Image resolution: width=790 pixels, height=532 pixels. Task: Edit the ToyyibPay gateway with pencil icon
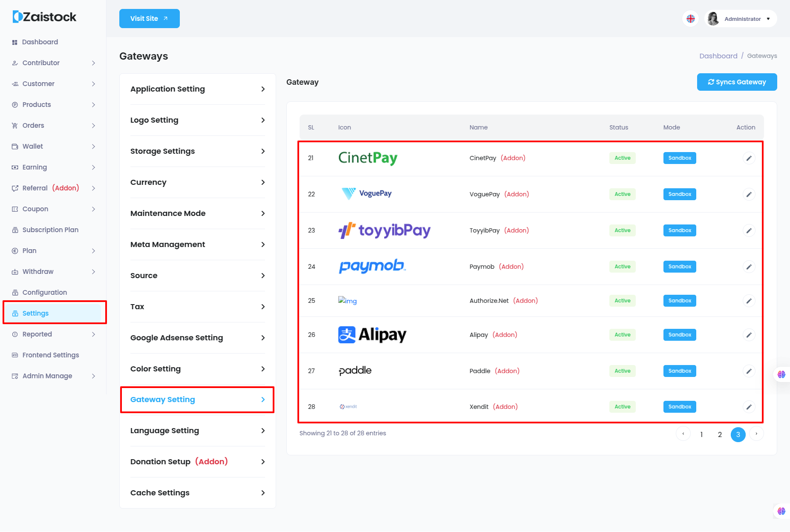point(749,230)
